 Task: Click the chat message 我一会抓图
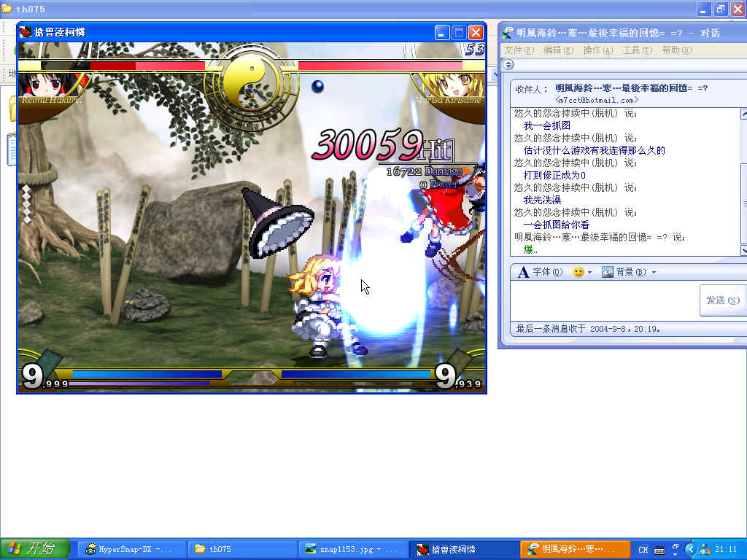pos(547,125)
